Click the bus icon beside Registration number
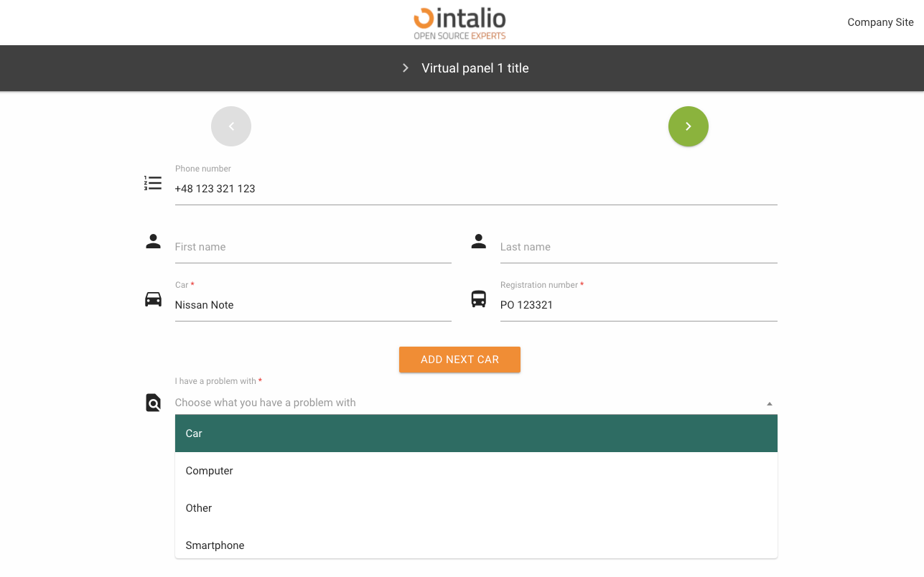Screen dimensions: 924x577 coord(479,299)
